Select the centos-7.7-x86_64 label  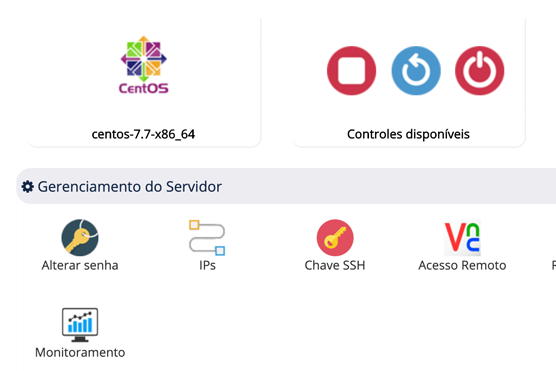[143, 134]
